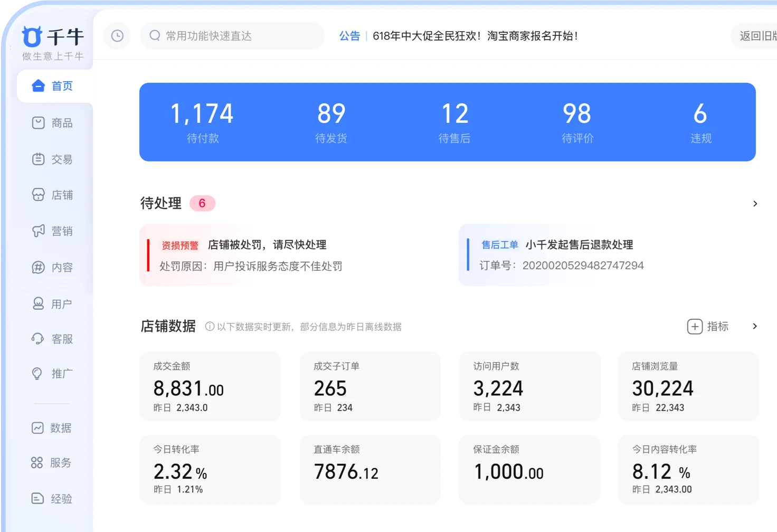Image resolution: width=777 pixels, height=532 pixels.
Task: Open the 客服 customer service headset icon
Action: (x=38, y=339)
